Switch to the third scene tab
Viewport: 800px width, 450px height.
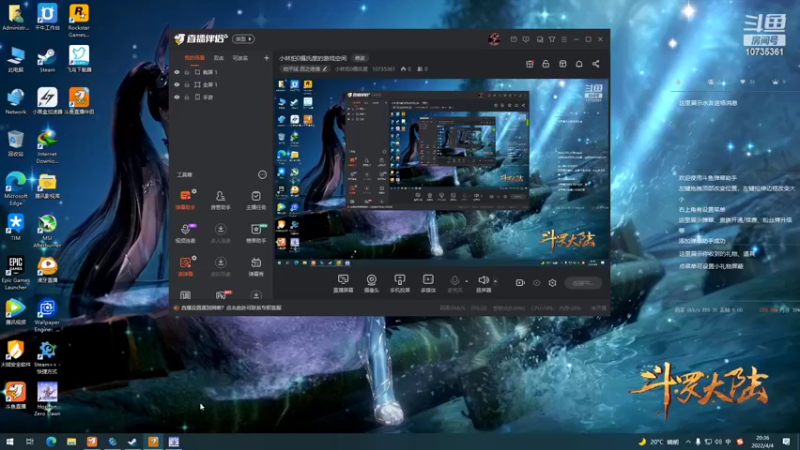point(240,58)
